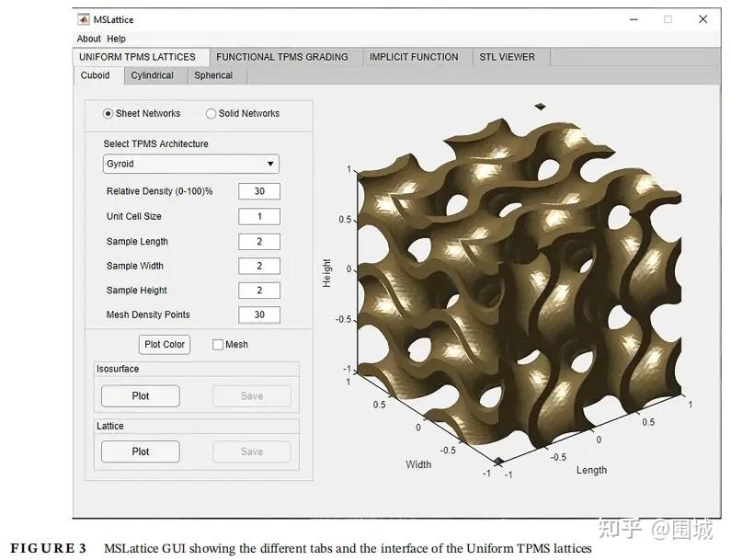The height and width of the screenshot is (560, 731).
Task: Click the MATLAB icon in the title bar
Action: pos(84,19)
